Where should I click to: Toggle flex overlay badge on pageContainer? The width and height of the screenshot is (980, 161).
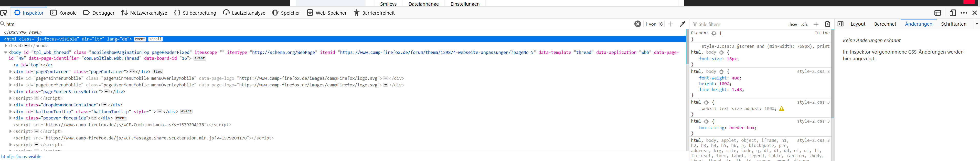[x=158, y=72]
